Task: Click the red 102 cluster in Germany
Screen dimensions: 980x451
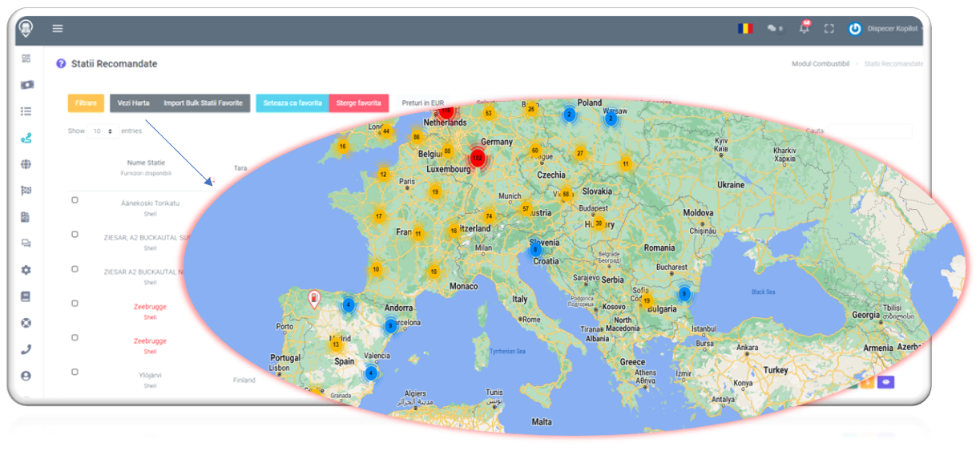Action: click(x=478, y=158)
